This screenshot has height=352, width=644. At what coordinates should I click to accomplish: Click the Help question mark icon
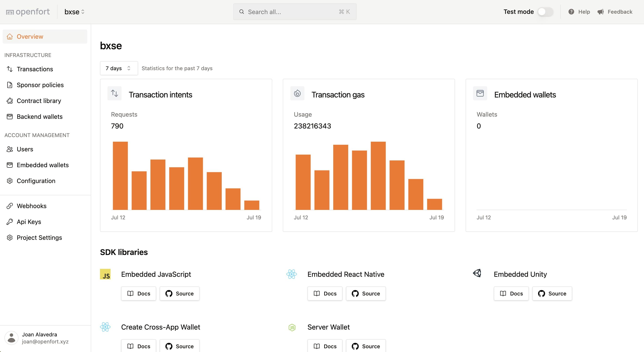click(571, 12)
